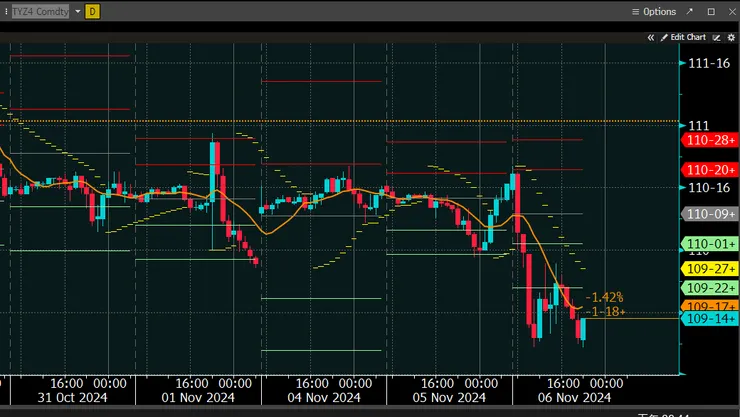Screen dimensions: 740x417
Task: Click the 04 Nov 2024 date label
Action: click(x=324, y=398)
